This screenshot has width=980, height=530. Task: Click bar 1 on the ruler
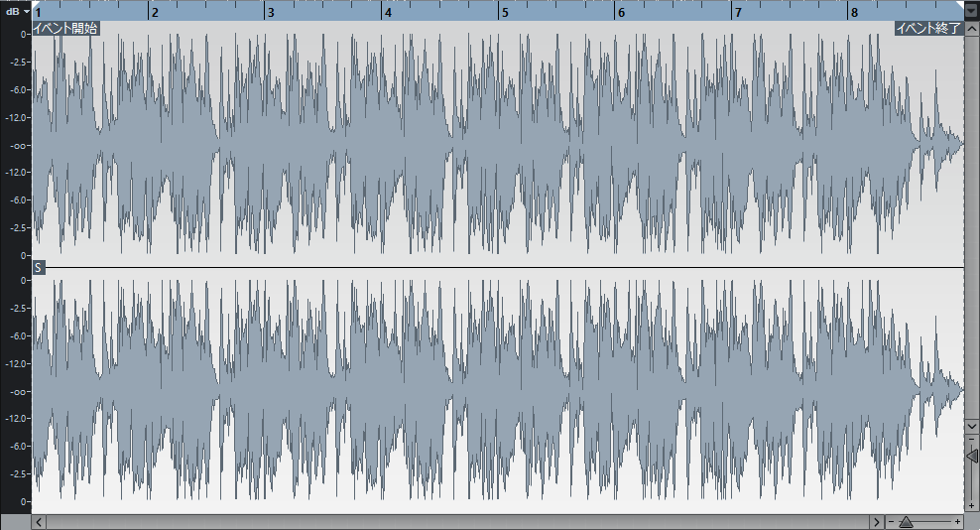[x=38, y=13]
